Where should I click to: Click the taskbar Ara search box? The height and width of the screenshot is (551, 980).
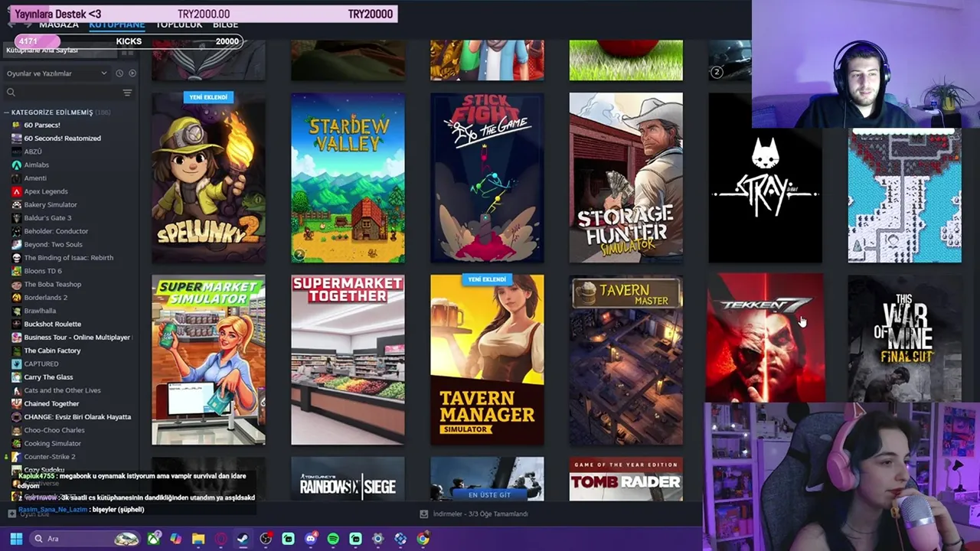(x=87, y=539)
